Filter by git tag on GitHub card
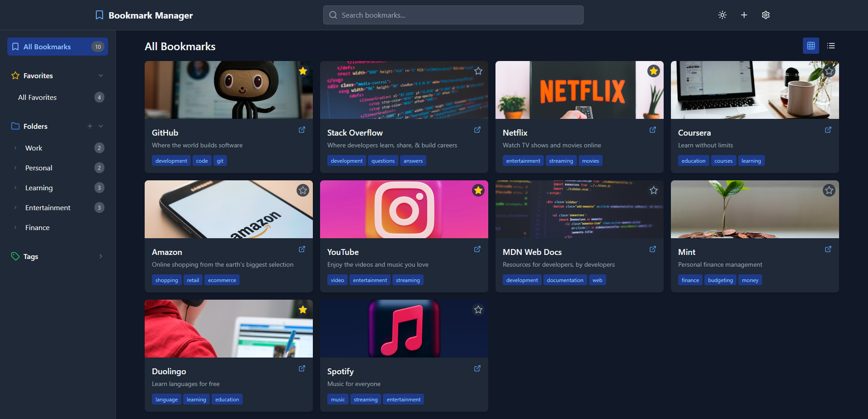 point(220,161)
